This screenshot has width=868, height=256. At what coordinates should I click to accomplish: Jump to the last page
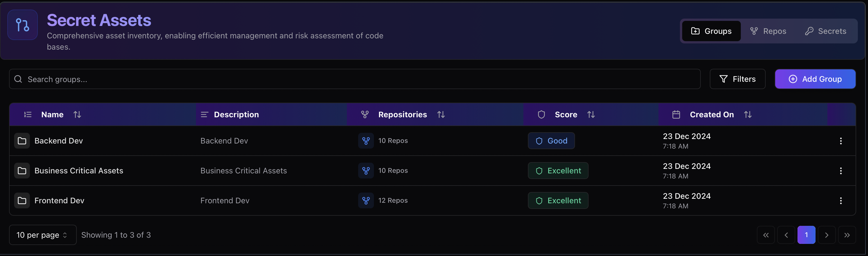pos(847,235)
